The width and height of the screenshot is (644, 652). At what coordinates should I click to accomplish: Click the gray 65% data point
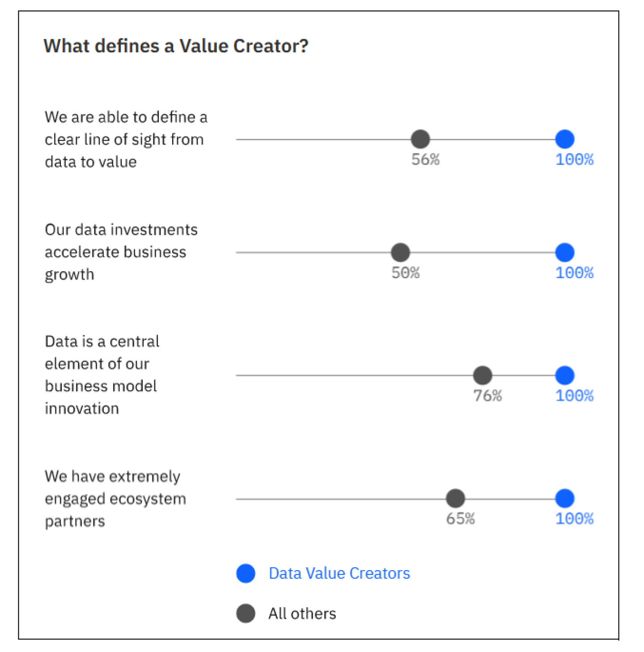[455, 499]
